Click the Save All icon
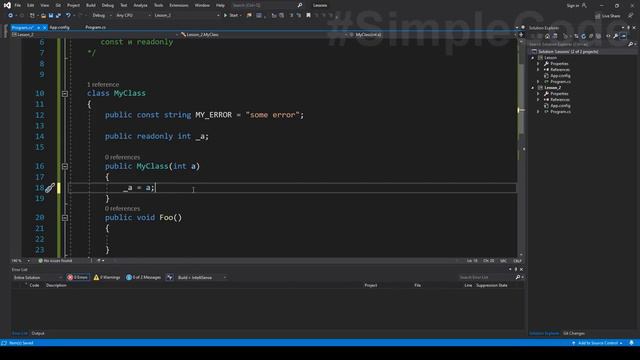The image size is (640, 360). (58, 16)
